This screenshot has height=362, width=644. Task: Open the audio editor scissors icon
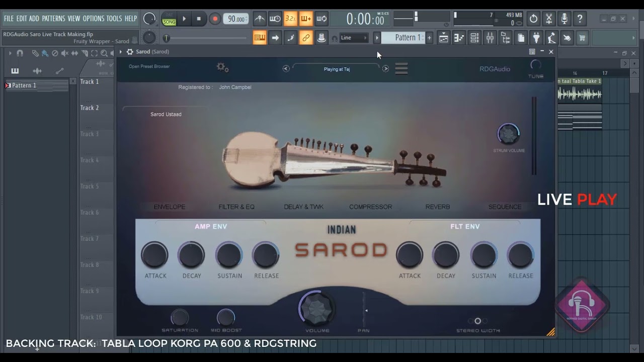[549, 19]
